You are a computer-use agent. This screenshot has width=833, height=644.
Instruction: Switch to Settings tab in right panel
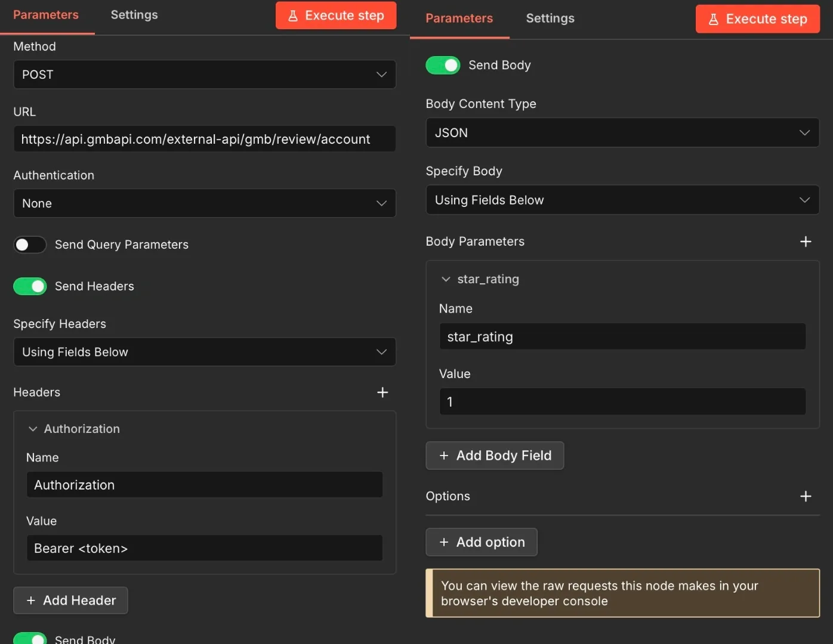click(550, 18)
